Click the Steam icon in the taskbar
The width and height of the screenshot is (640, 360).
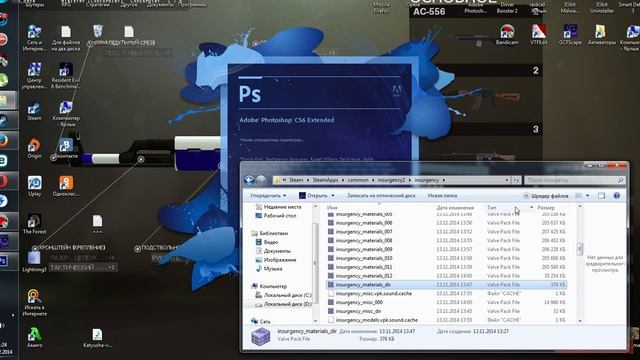[x=4, y=120]
